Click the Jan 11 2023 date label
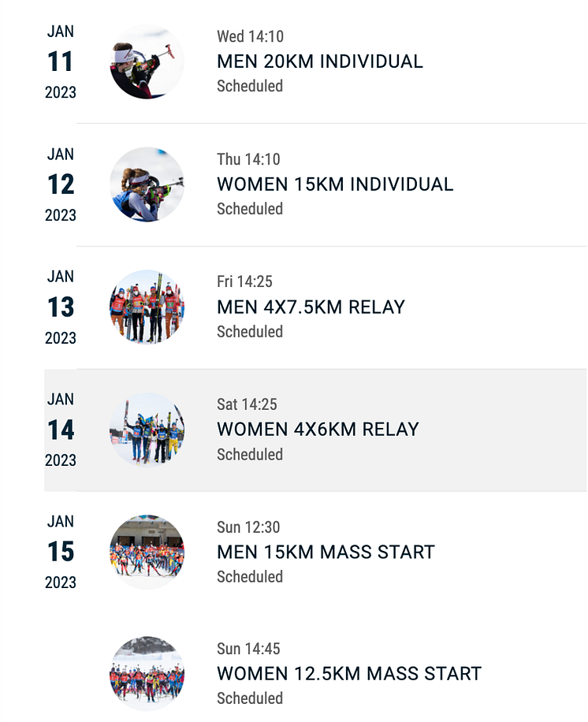Screen dimensions: 588x722 coord(61,61)
